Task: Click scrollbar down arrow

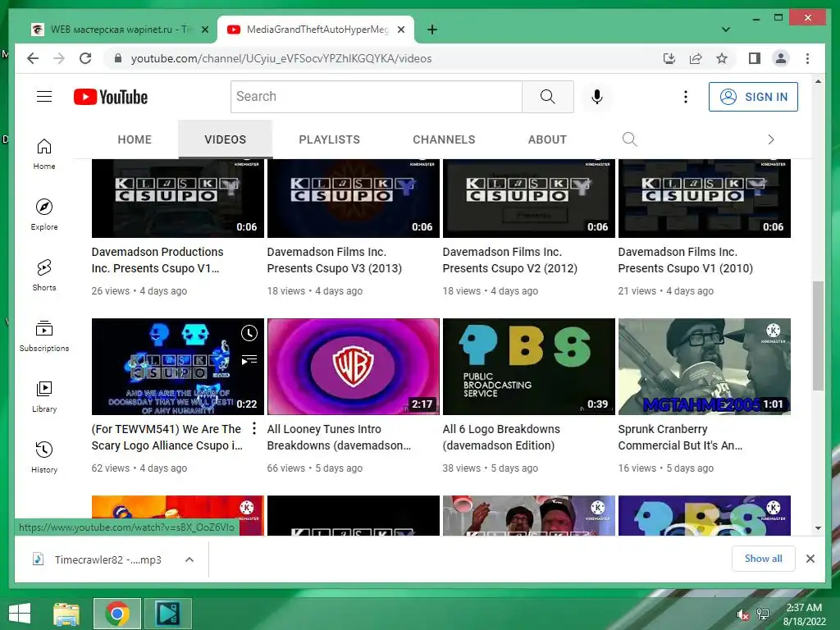Action: tap(818, 528)
